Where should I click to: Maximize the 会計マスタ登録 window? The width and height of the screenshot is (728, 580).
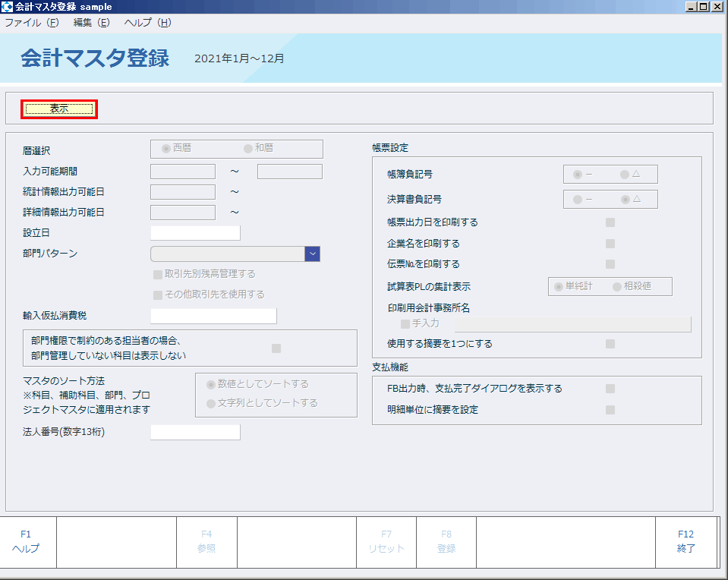704,7
